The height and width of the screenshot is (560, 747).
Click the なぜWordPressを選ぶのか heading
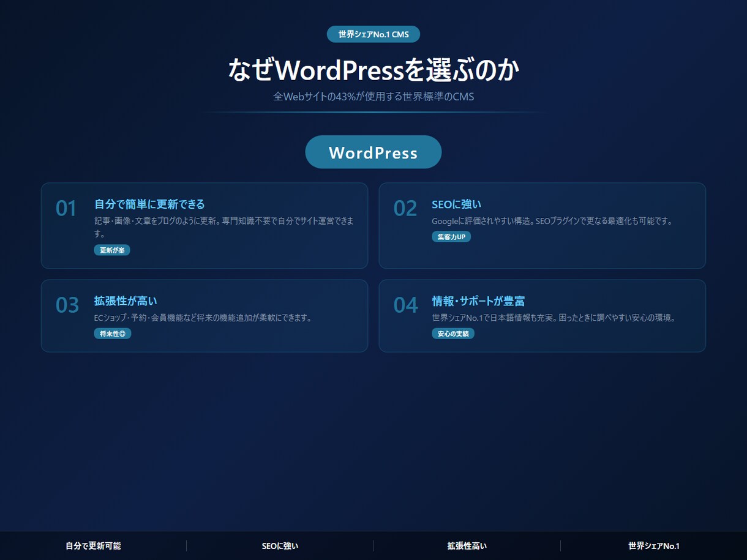[374, 70]
